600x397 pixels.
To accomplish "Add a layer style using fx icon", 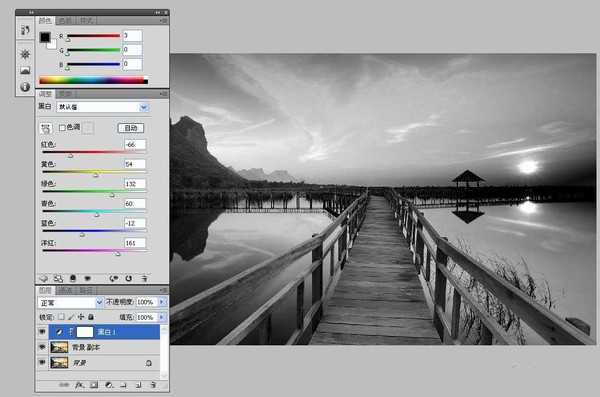I will [79, 385].
